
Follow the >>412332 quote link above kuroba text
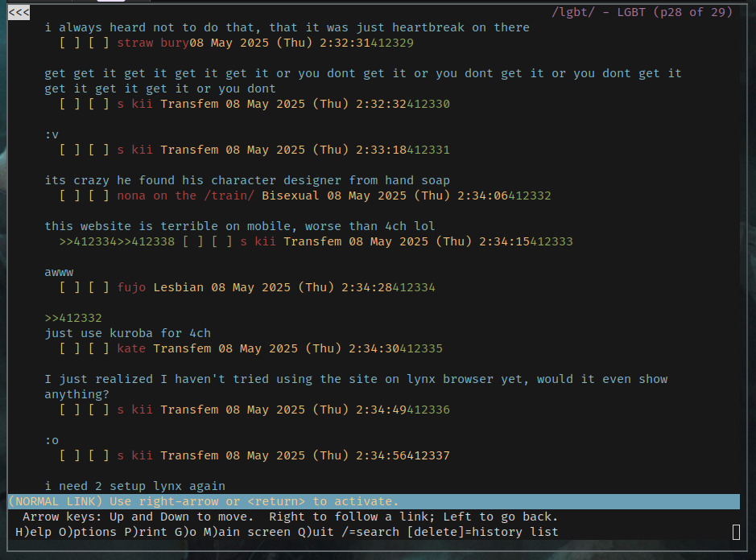click(x=73, y=318)
